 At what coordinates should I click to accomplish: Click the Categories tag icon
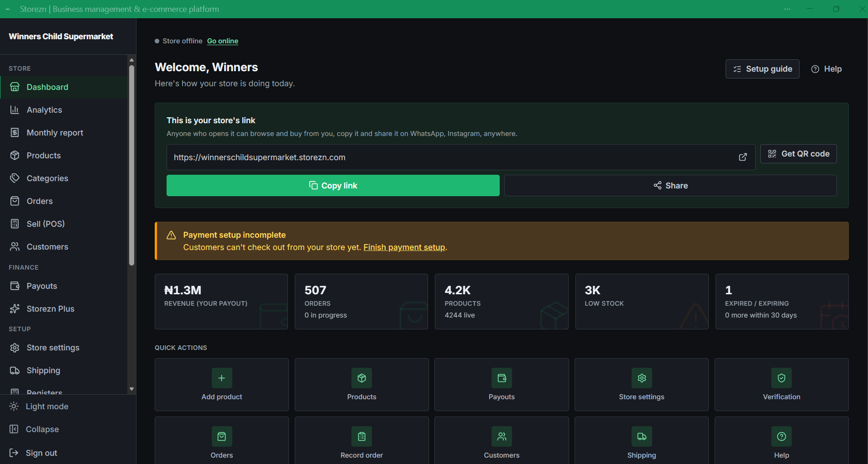15,178
